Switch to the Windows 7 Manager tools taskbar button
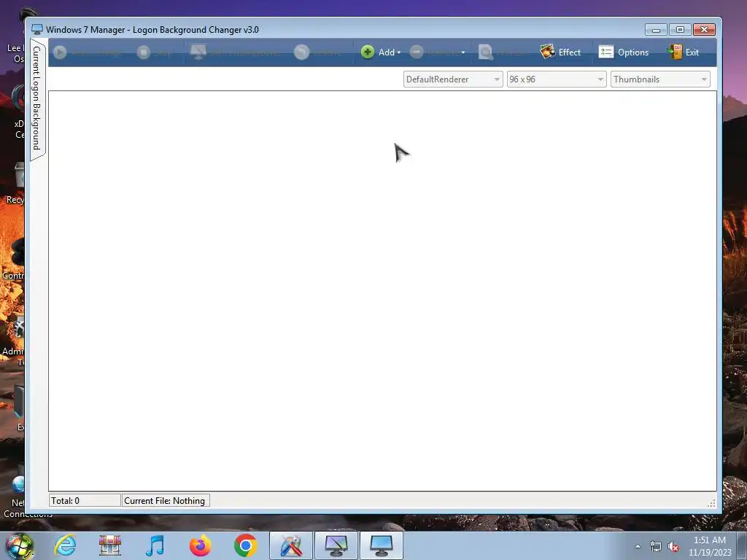This screenshot has width=747, height=560. (291, 545)
